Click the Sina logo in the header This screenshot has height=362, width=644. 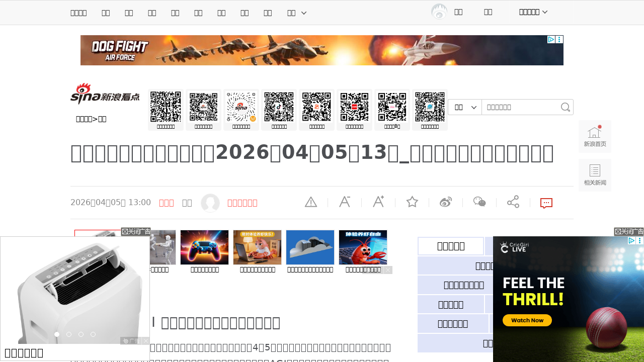(105, 94)
